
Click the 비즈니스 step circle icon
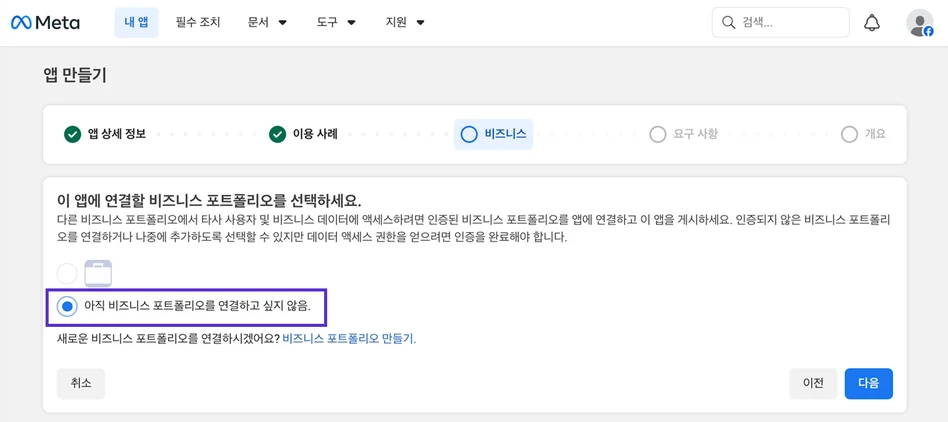pyautogui.click(x=469, y=134)
